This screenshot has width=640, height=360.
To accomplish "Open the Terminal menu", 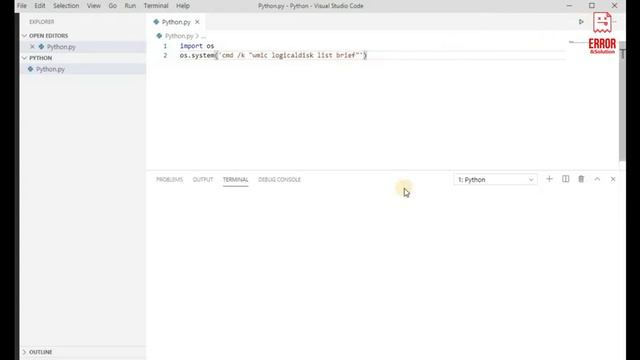I will point(156,6).
